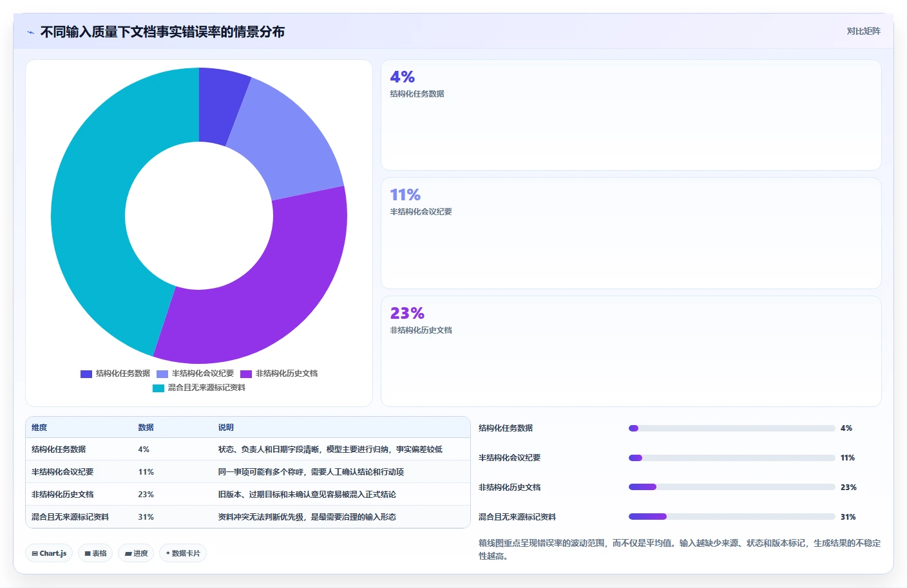
Task: Click description starting with 状态、负责人和日期
Action: click(330, 450)
